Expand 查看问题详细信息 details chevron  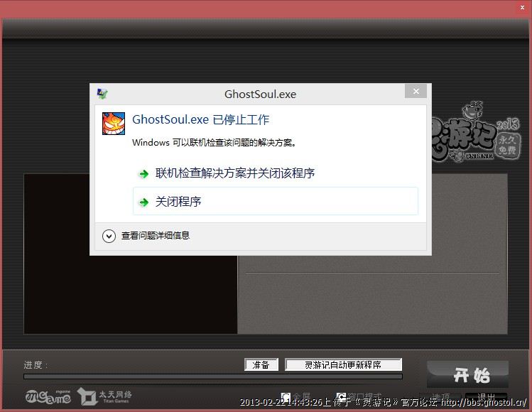click(109, 236)
